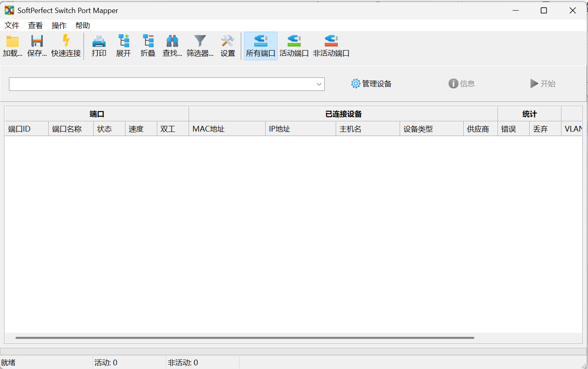Click the 打印 print icon
Image resolution: width=588 pixels, height=369 pixels.
[x=99, y=46]
